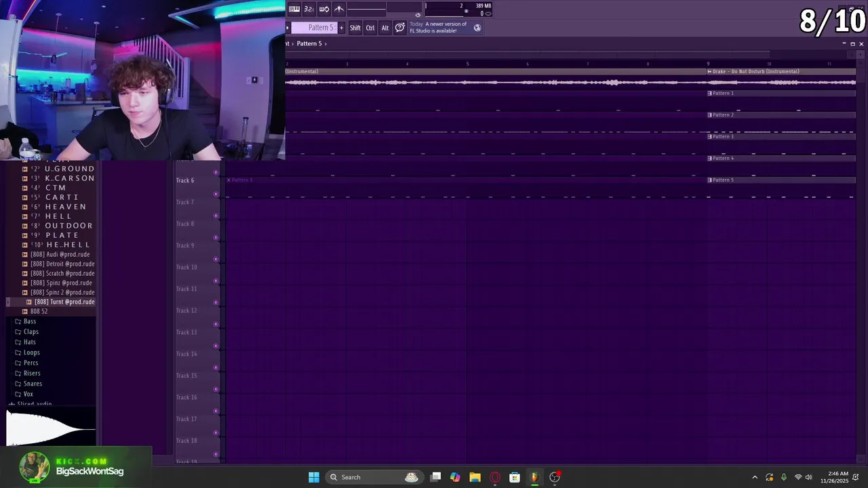The height and width of the screenshot is (488, 868).
Task: Open Opera browser from the taskbar
Action: (x=495, y=477)
